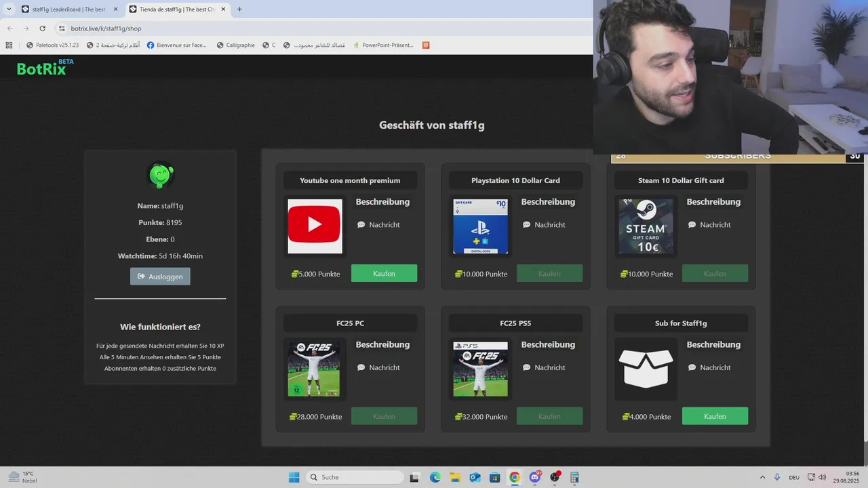Screen dimensions: 868x488
Task: Click the Steam gift card image
Action: tap(646, 226)
